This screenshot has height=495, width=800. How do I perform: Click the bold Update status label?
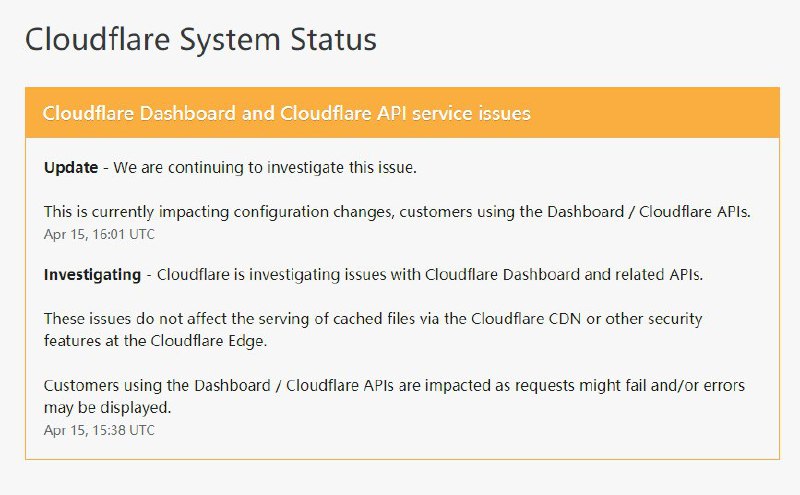(x=71, y=167)
